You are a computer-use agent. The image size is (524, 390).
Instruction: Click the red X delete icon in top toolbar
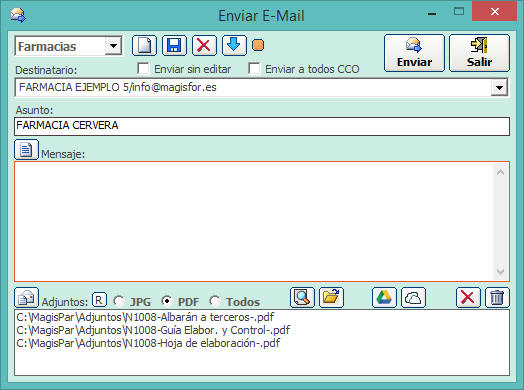(204, 45)
